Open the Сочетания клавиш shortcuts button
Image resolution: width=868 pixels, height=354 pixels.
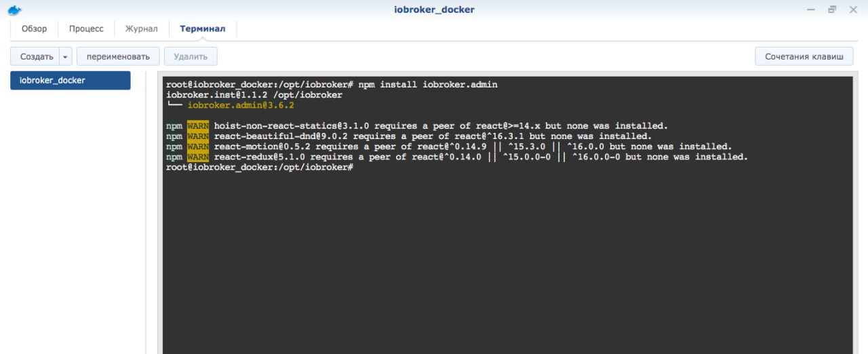(804, 56)
